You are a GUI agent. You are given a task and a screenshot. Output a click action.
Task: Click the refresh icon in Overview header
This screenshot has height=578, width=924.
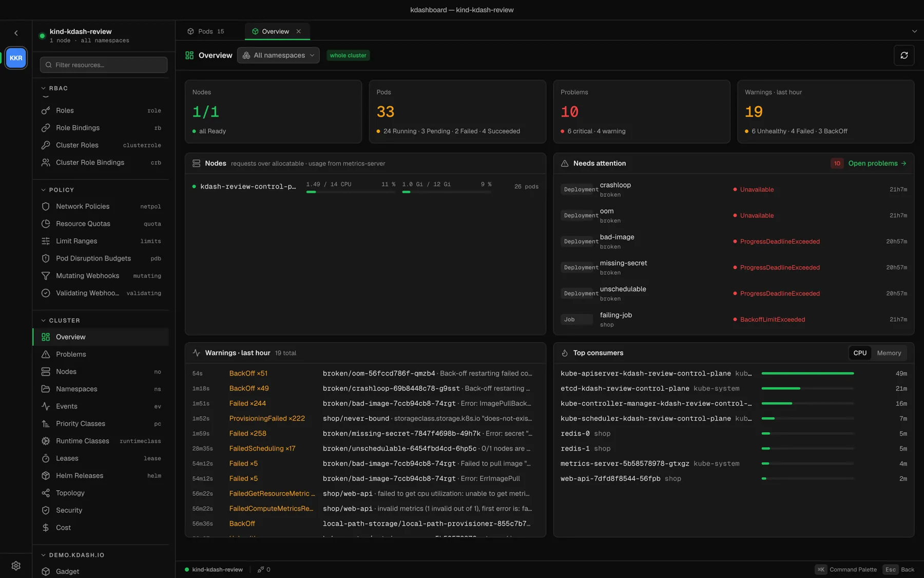(x=904, y=55)
